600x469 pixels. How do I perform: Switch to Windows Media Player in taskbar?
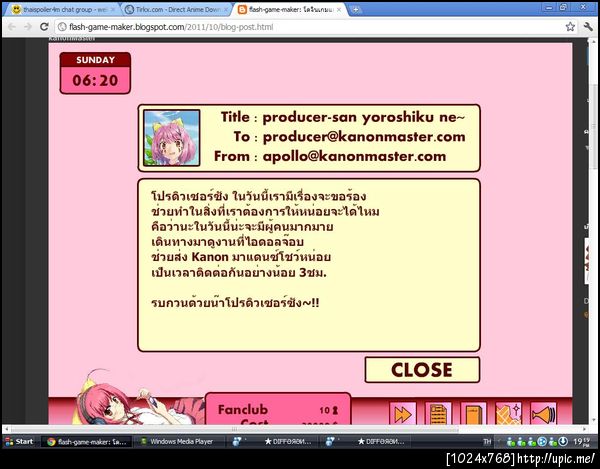(180, 441)
